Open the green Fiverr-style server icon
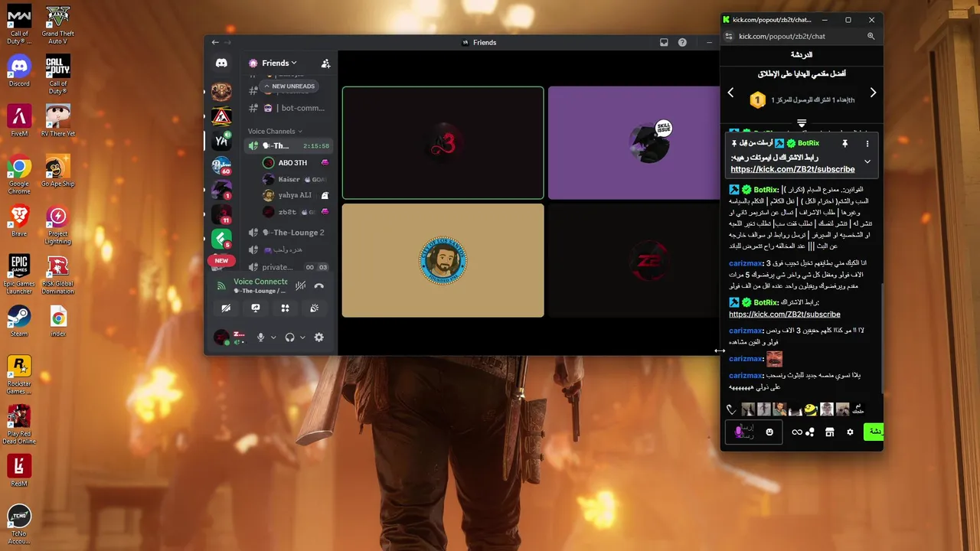Viewport: 980px width, 551px height. pyautogui.click(x=221, y=239)
